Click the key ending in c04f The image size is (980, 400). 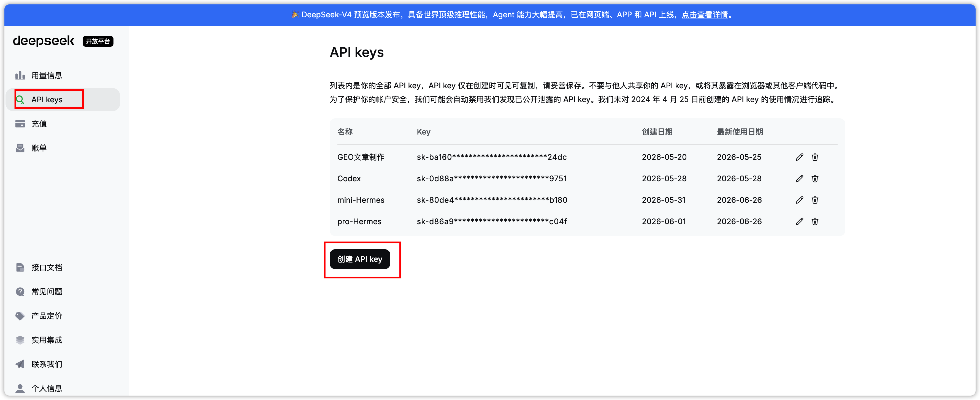pyautogui.click(x=492, y=221)
